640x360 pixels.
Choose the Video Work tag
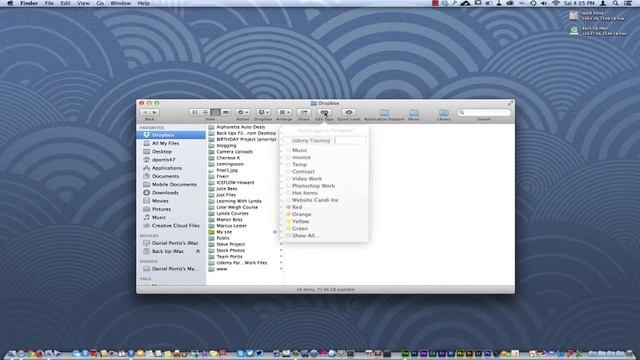tap(307, 179)
